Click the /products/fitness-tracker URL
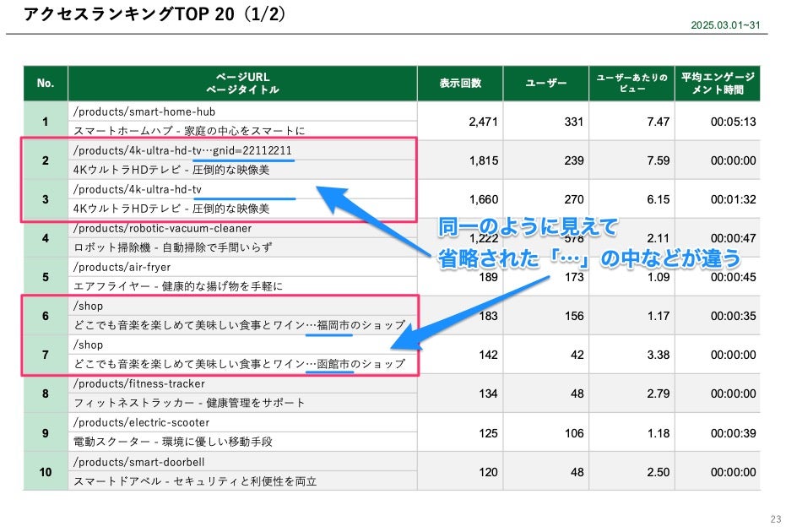This screenshot has width=786, height=532. click(138, 384)
